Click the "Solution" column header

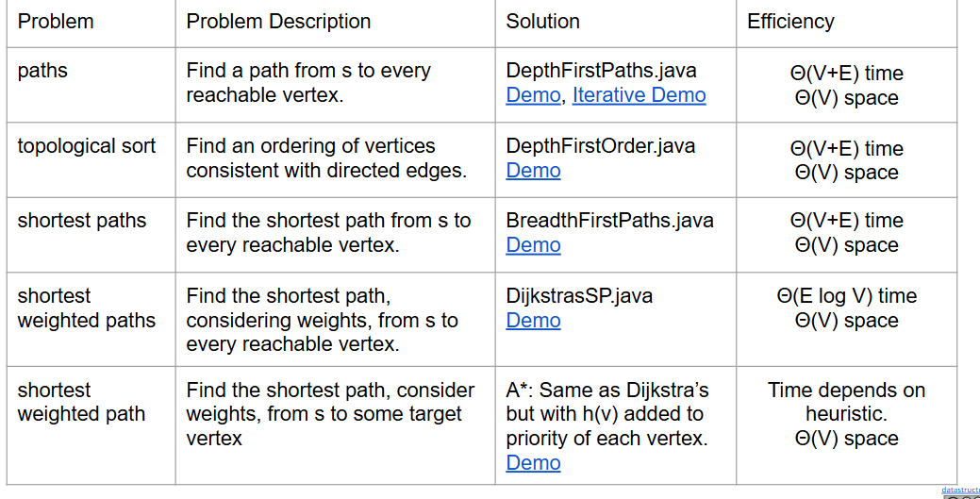tap(543, 22)
